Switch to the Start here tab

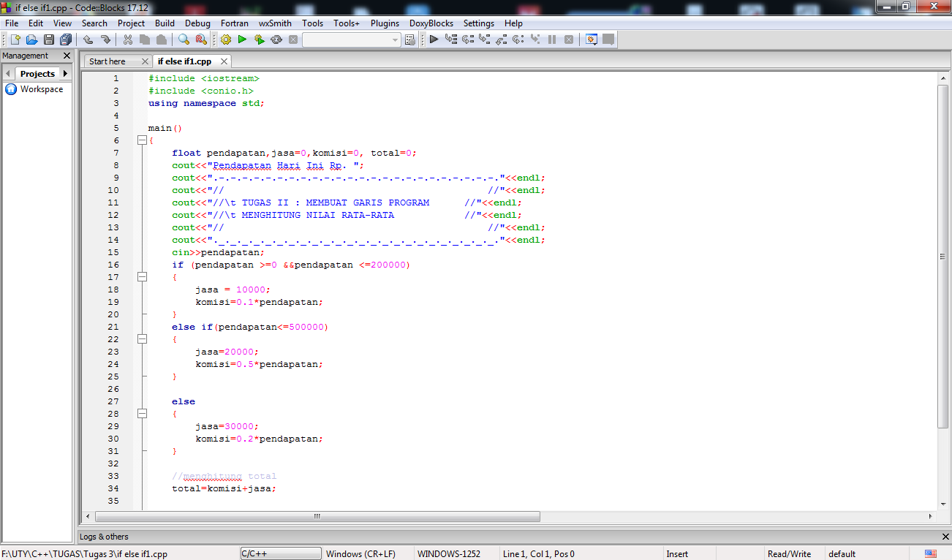[x=107, y=61]
